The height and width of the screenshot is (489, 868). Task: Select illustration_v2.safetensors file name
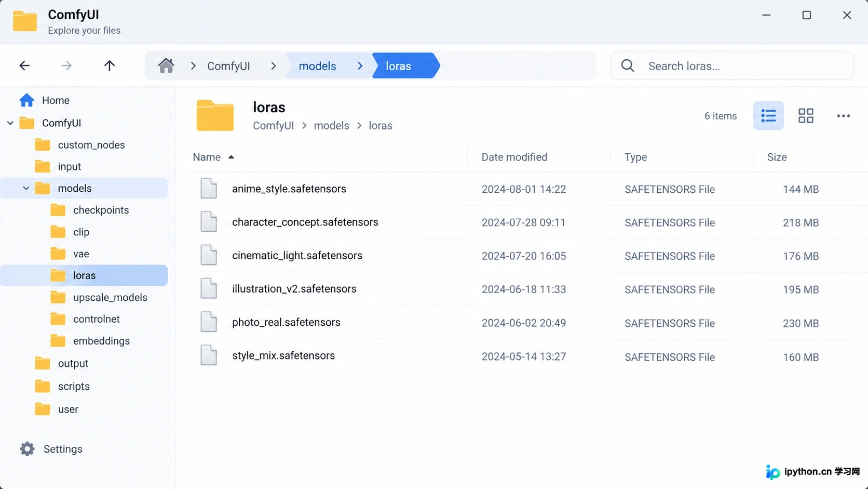294,288
